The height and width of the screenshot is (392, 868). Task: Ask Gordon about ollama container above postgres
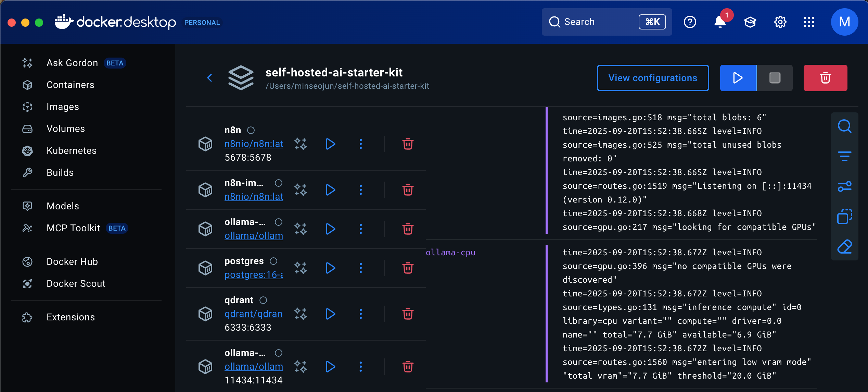301,229
